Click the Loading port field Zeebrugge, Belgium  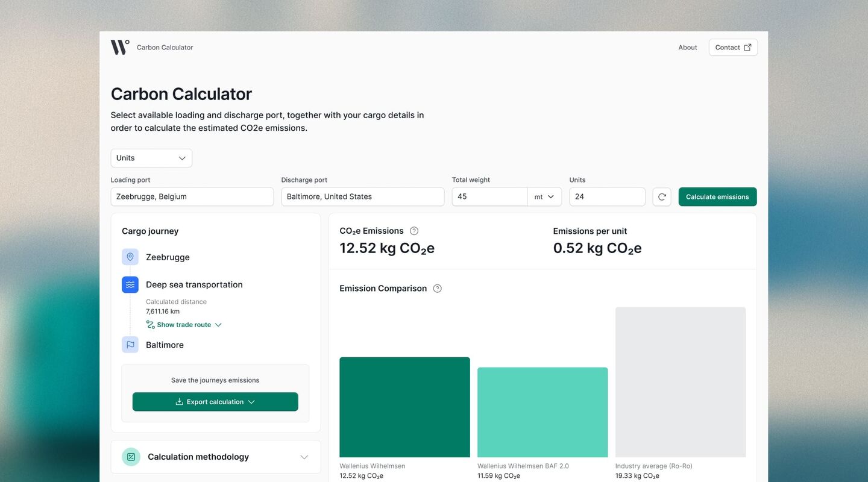192,197
